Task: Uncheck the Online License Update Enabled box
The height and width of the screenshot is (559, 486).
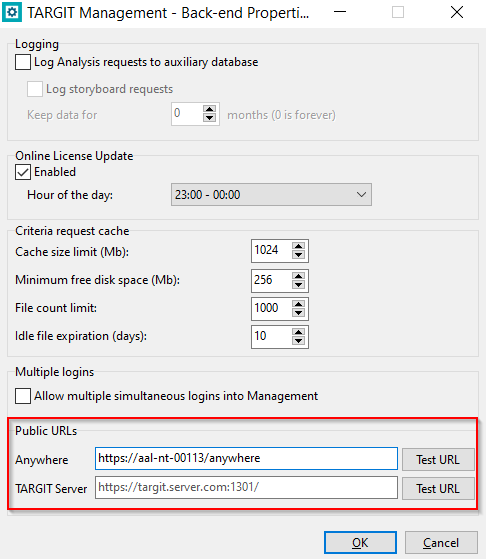Action: click(23, 172)
